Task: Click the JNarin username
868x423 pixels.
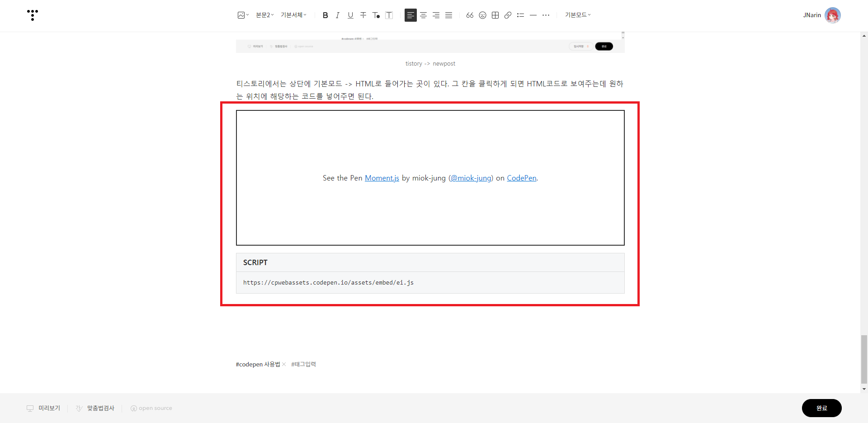Action: pos(812,15)
